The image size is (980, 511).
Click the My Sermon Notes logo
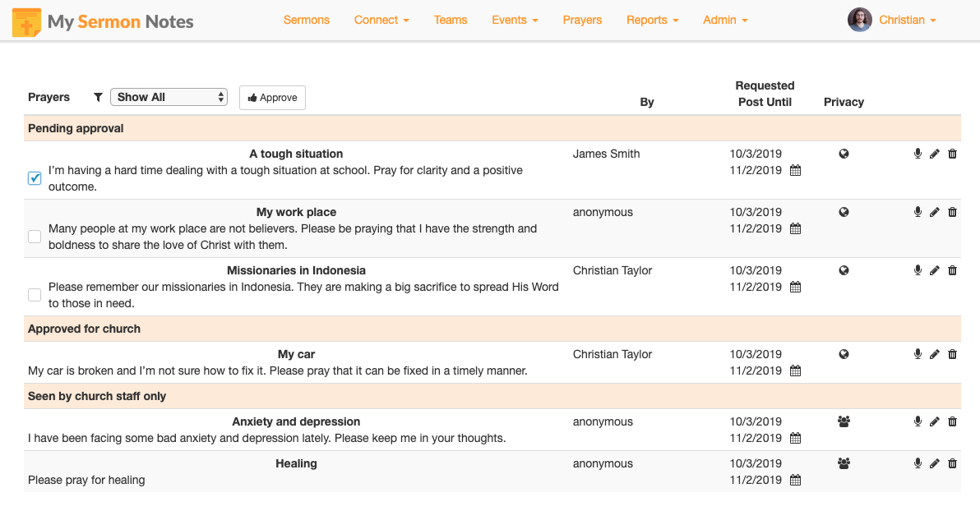point(104,21)
